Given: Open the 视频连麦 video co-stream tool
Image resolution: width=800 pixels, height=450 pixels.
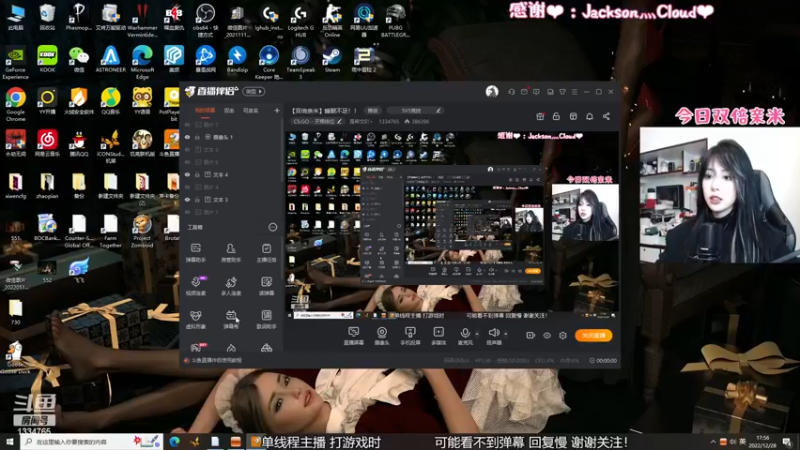Looking at the screenshot, I should [x=195, y=286].
